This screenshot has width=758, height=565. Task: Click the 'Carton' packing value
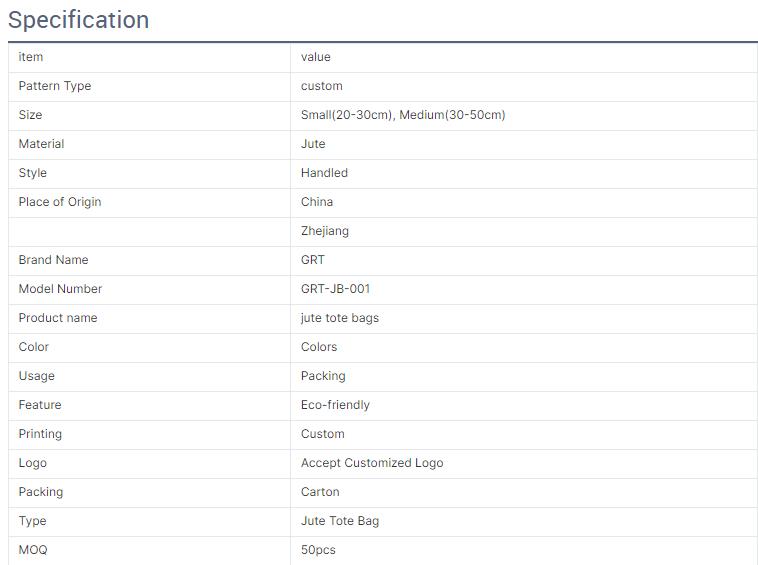[320, 492]
